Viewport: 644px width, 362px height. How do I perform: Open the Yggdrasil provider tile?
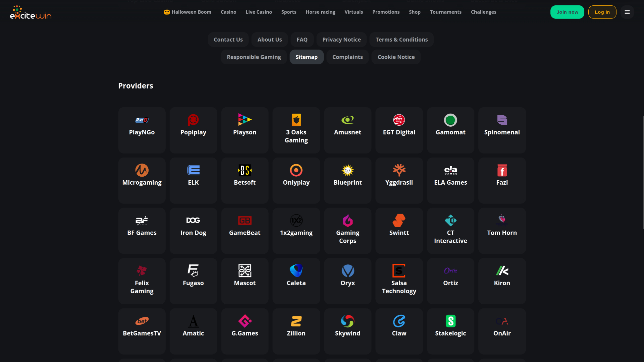[x=399, y=180]
